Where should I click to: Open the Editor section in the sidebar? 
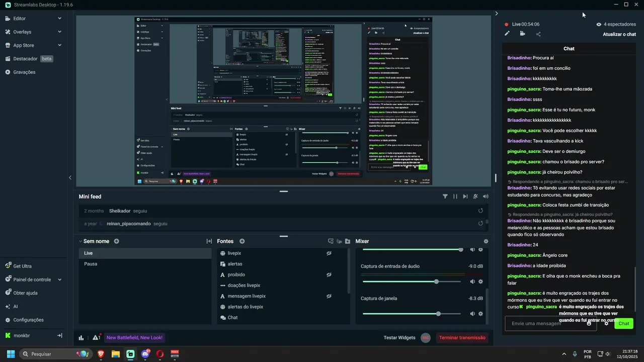pos(20,19)
